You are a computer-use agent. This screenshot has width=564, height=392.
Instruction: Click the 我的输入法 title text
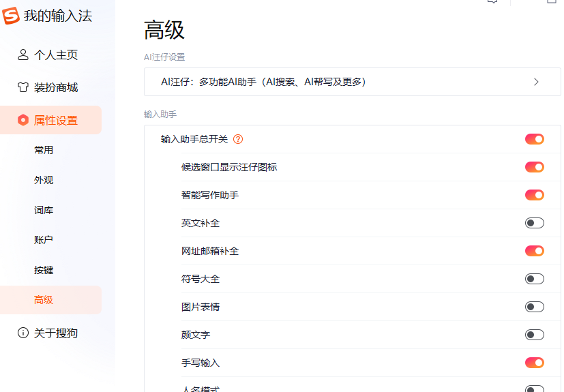(58, 16)
